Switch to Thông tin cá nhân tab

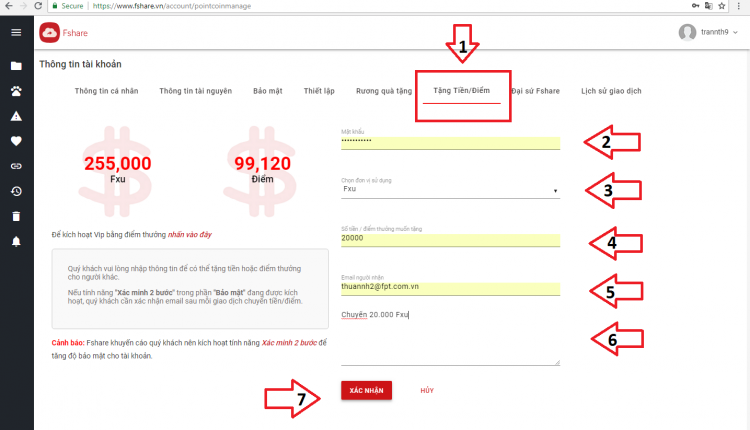point(106,91)
